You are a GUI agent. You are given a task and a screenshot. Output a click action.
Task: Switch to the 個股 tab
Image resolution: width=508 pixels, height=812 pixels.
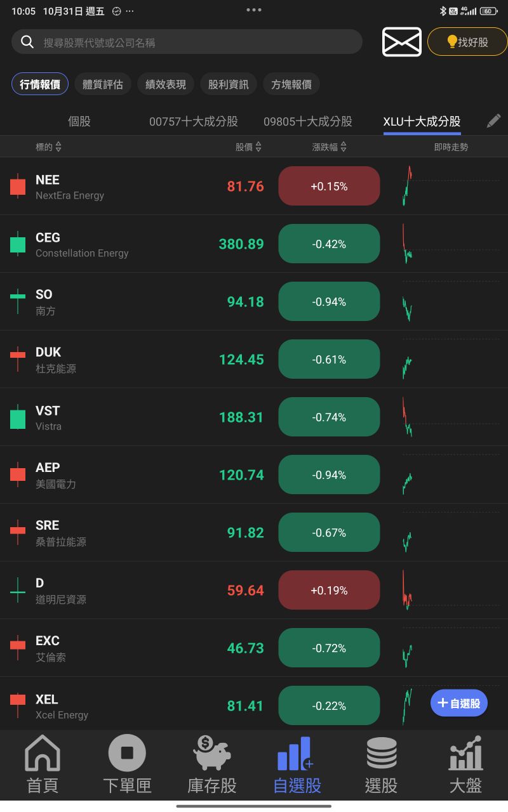pos(79,121)
